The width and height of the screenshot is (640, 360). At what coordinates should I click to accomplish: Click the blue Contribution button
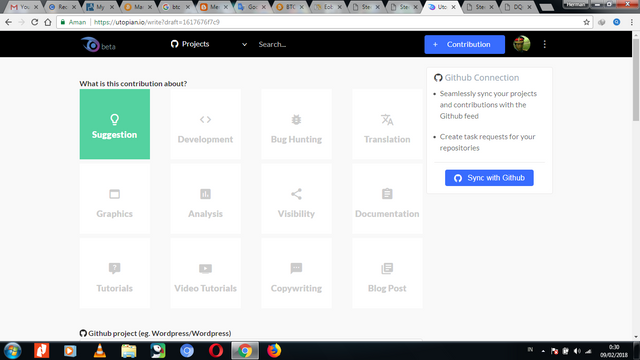click(x=464, y=44)
